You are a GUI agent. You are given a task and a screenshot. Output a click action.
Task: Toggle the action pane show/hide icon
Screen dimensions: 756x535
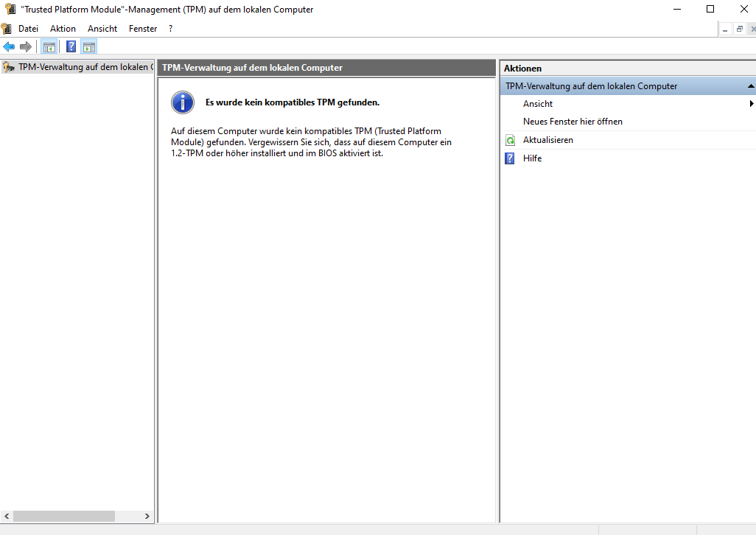coord(89,46)
